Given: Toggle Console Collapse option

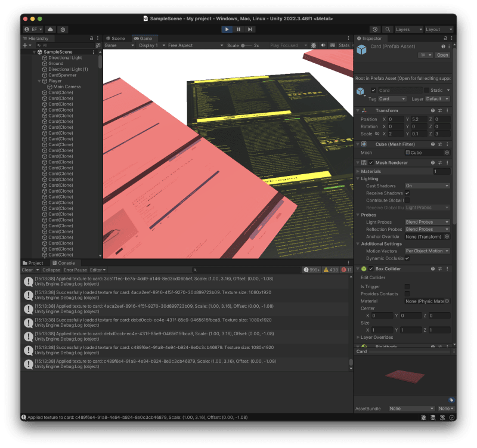Looking at the screenshot, I should 51,270.
